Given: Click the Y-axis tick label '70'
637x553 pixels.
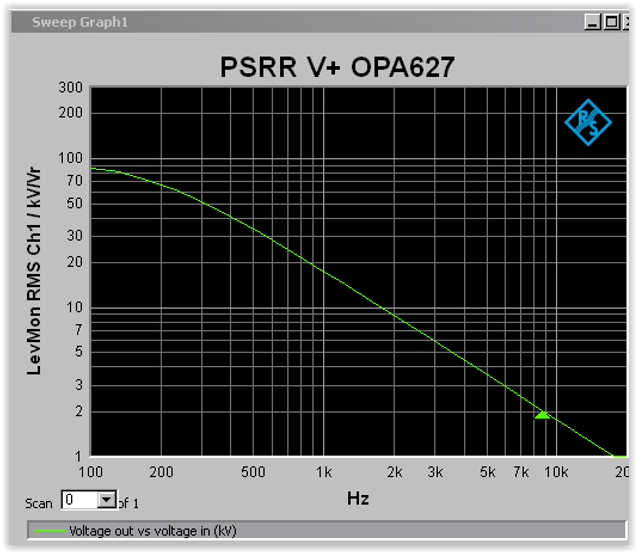Looking at the screenshot, I should pos(74,180).
